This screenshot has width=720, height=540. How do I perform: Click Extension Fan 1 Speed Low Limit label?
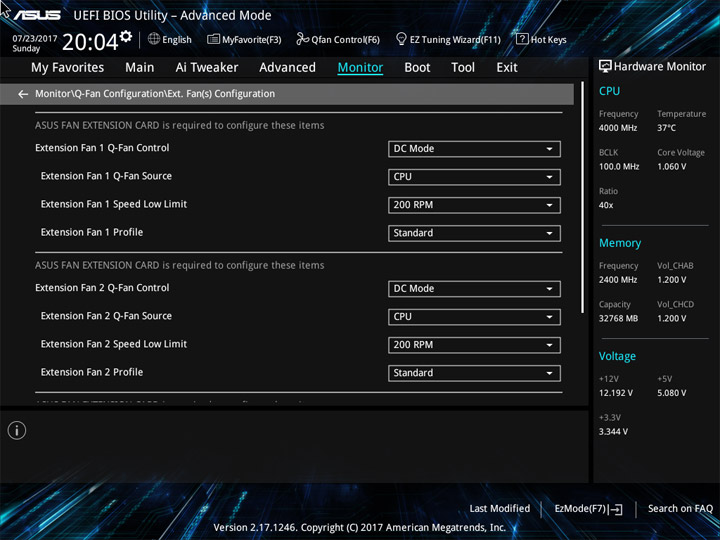(114, 204)
